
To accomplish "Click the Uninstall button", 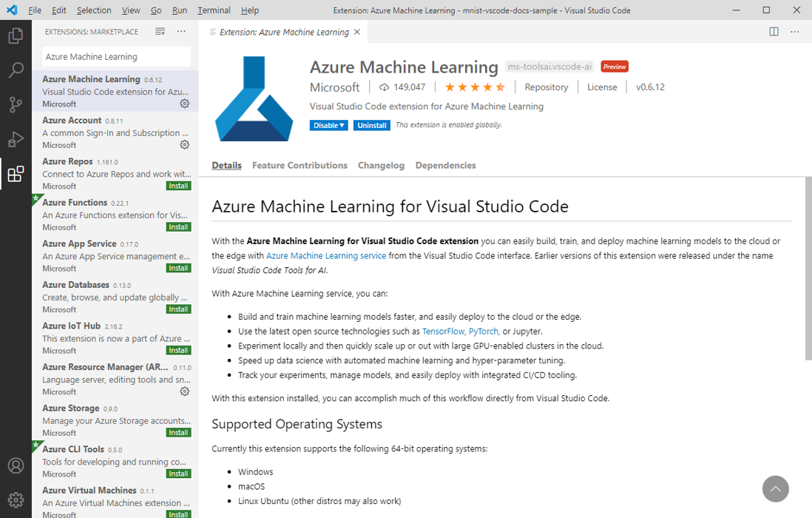I will click(371, 125).
